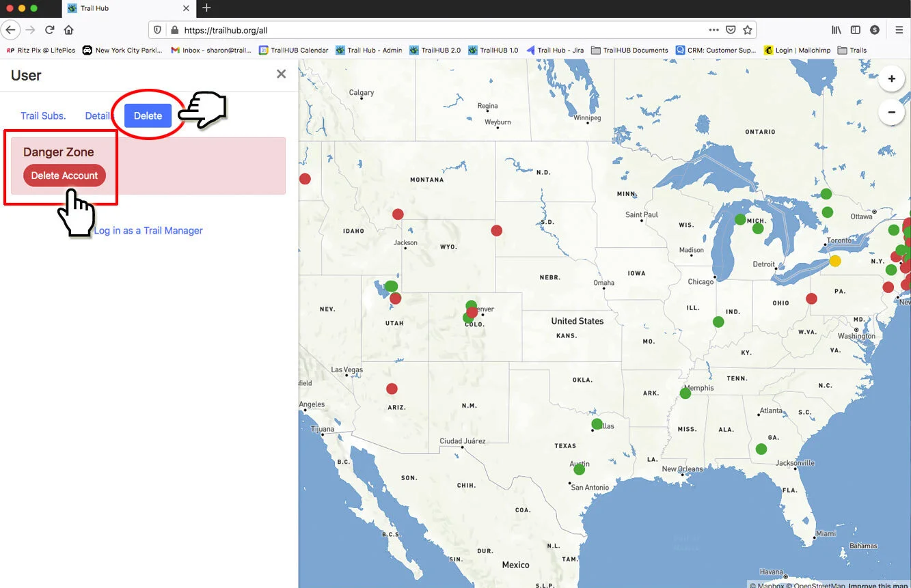The image size is (911, 588).
Task: Open the Inbox - sharon@trail bookmark
Action: point(212,50)
